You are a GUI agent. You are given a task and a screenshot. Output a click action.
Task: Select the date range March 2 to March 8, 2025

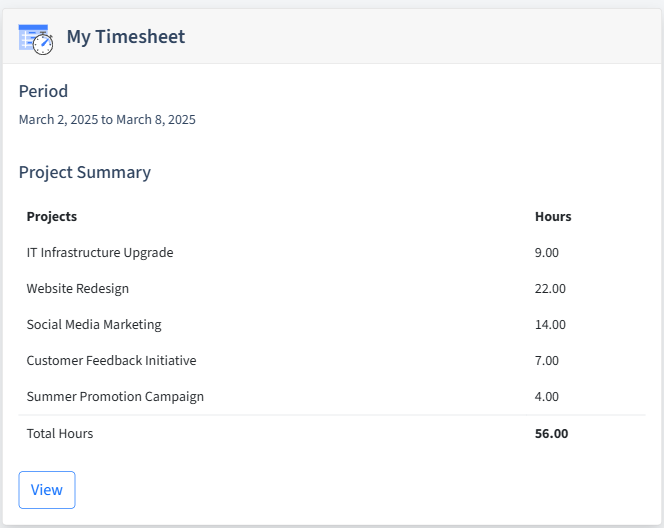[x=107, y=119]
